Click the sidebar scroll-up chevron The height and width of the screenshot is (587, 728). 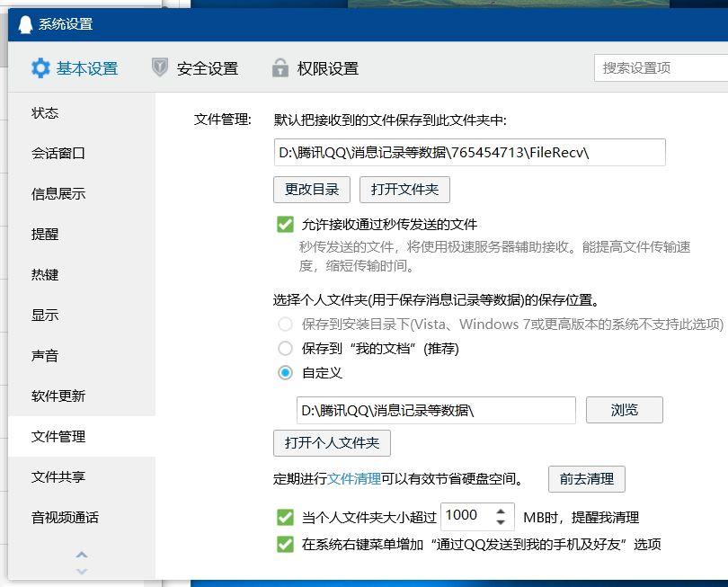82,555
